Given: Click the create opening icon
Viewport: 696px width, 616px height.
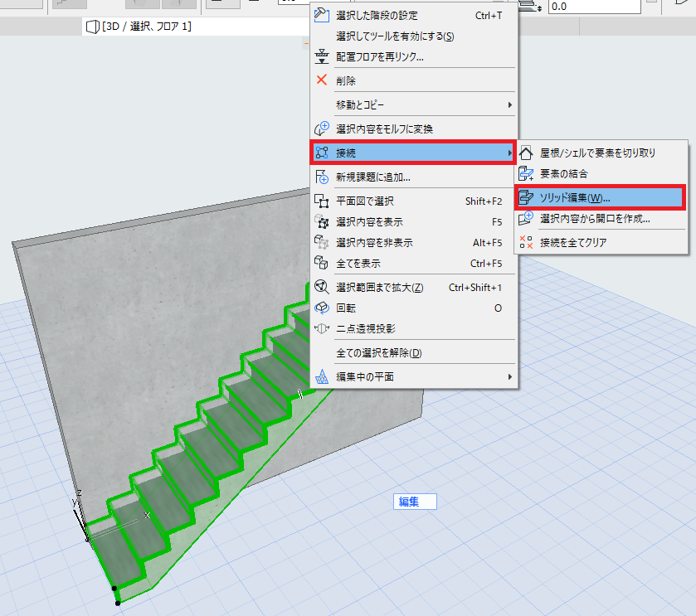Looking at the screenshot, I should 526,218.
